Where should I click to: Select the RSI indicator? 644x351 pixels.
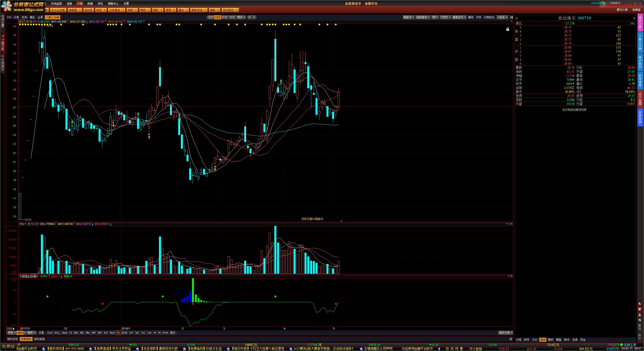143,333
